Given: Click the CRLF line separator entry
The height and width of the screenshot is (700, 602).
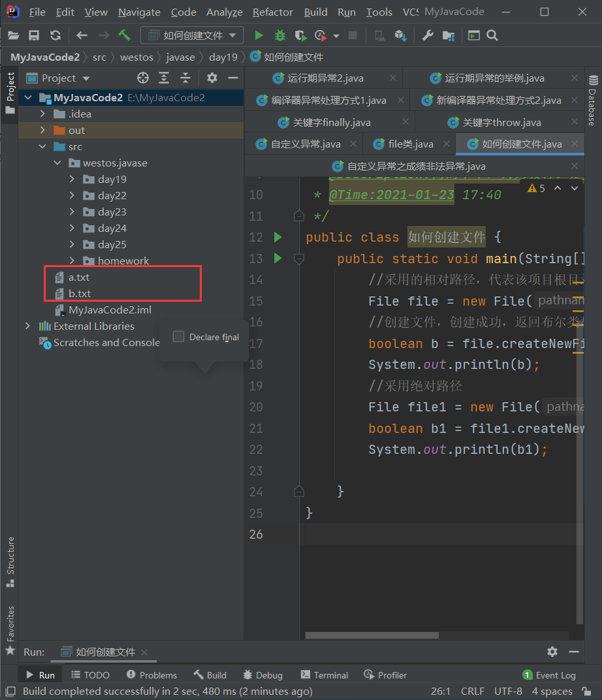Looking at the screenshot, I should coord(472,691).
